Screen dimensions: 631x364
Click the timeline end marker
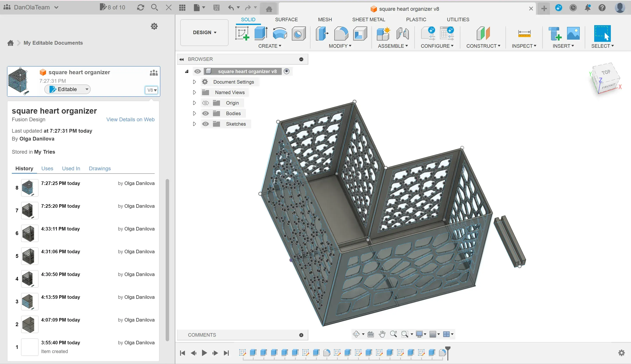[448, 353]
